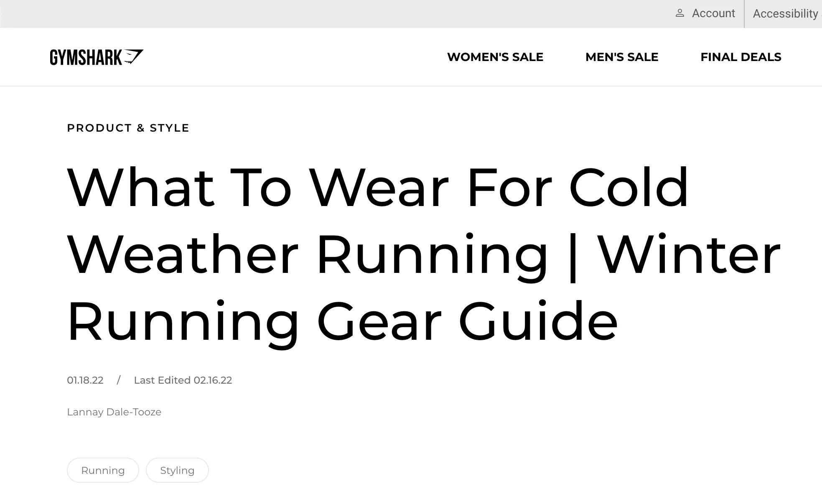Click the Gymshark wordmark text
This screenshot has width=822, height=504.
click(x=86, y=57)
